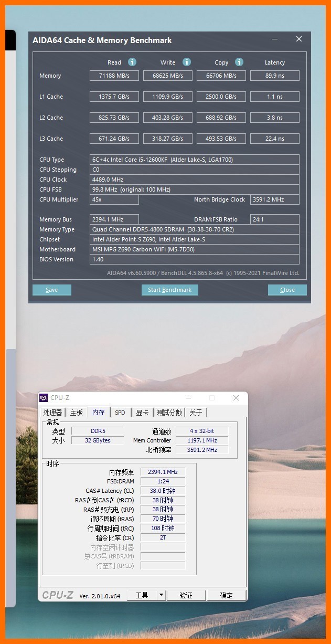Click the CPU-Z 验证 button
The image size is (331, 644).
pyautogui.click(x=186, y=595)
